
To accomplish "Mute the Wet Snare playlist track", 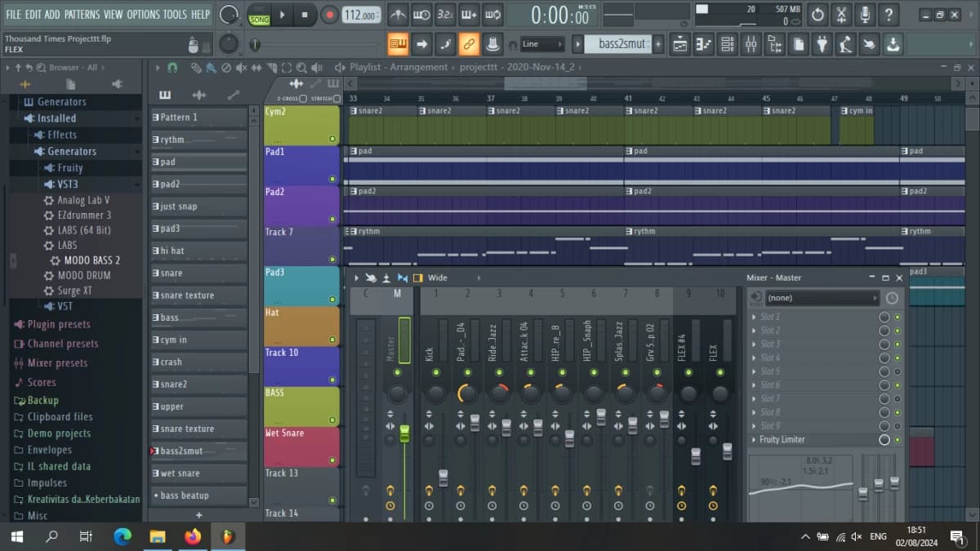I will tap(332, 460).
